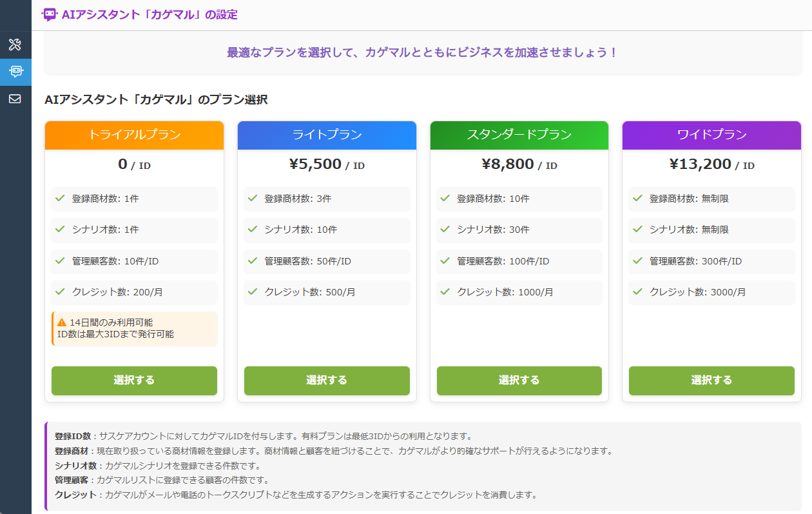Click the blue ライトプラン header

pos(327,135)
